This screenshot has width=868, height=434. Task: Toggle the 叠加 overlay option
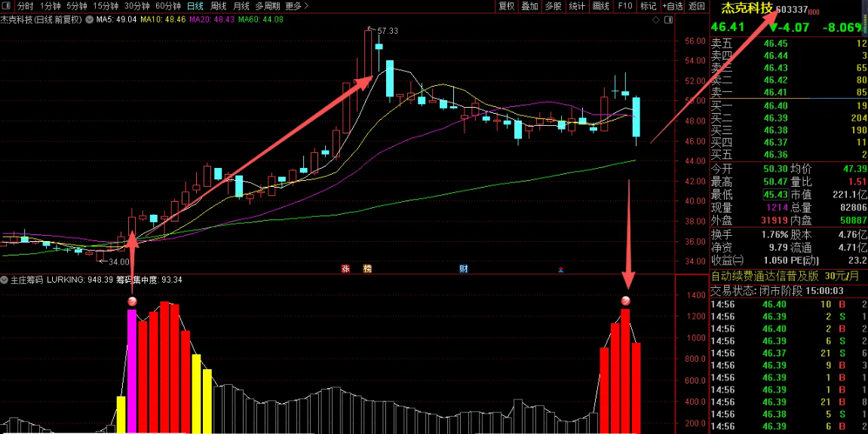[530, 6]
